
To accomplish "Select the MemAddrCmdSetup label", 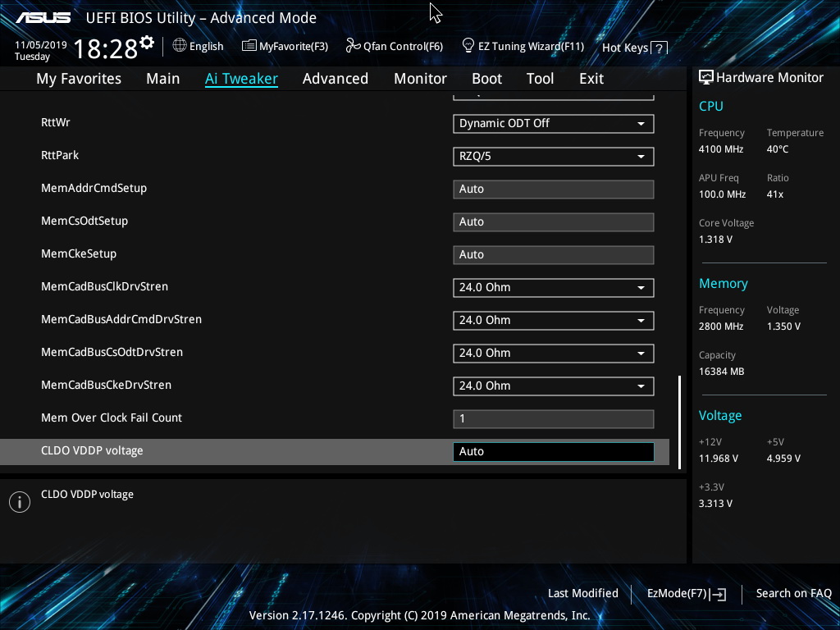I will [94, 188].
